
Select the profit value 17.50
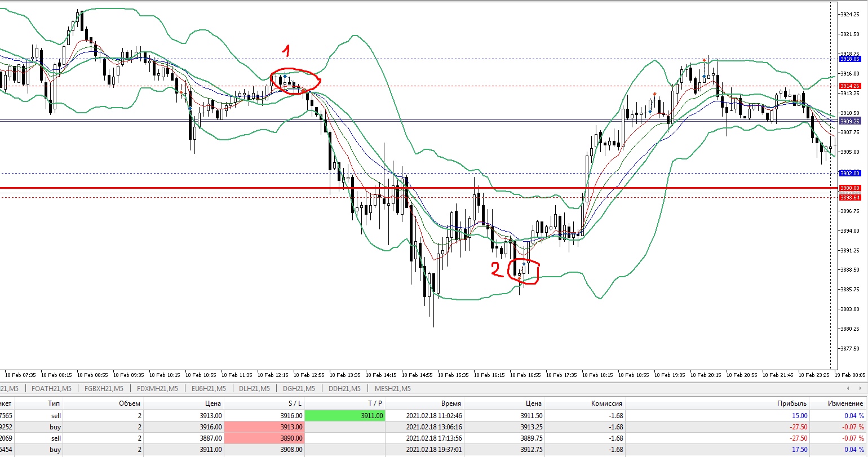pyautogui.click(x=799, y=449)
